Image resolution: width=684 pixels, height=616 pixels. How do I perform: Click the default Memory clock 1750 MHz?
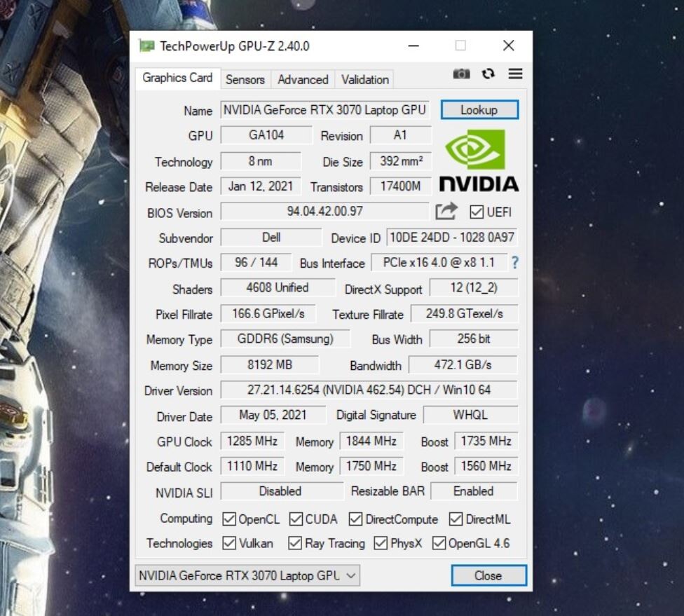click(x=371, y=466)
